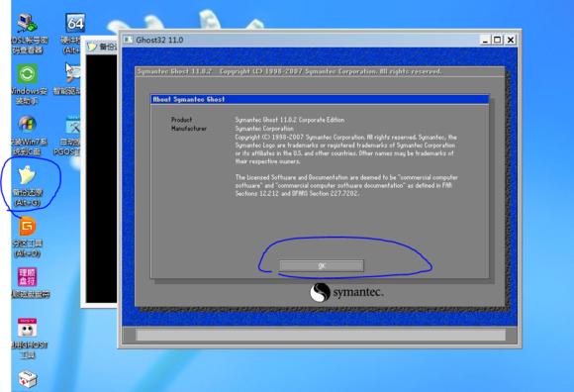Close the Ghost32 11.0 window
Screen dimensions: 574x392
coord(511,40)
